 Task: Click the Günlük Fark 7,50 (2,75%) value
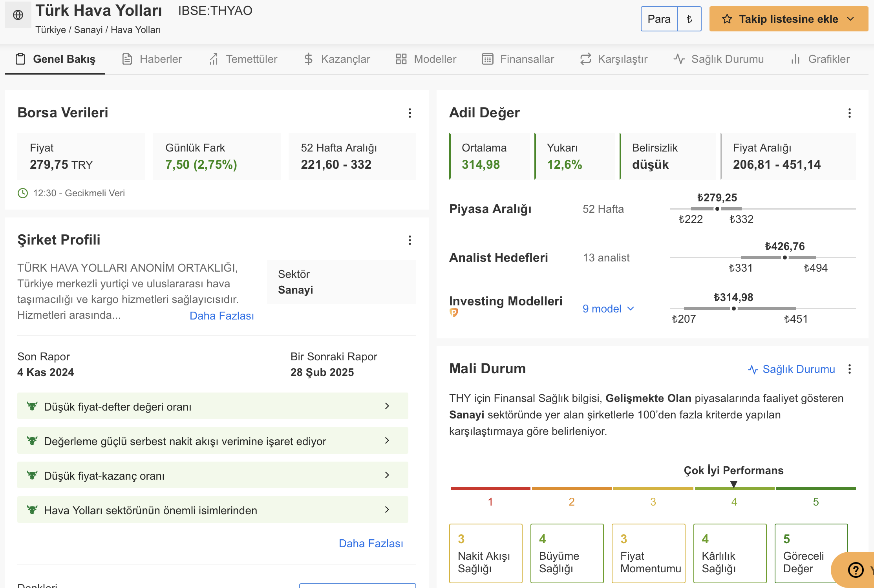pos(201,164)
